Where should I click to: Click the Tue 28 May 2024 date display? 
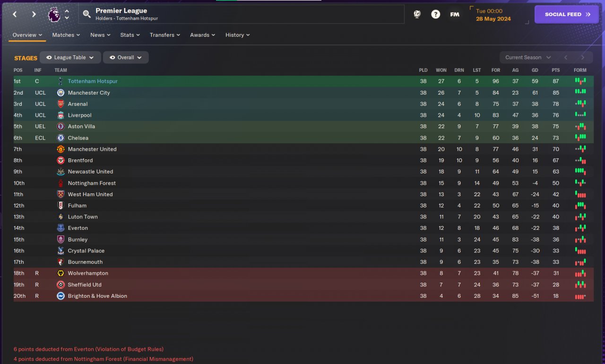coord(493,15)
